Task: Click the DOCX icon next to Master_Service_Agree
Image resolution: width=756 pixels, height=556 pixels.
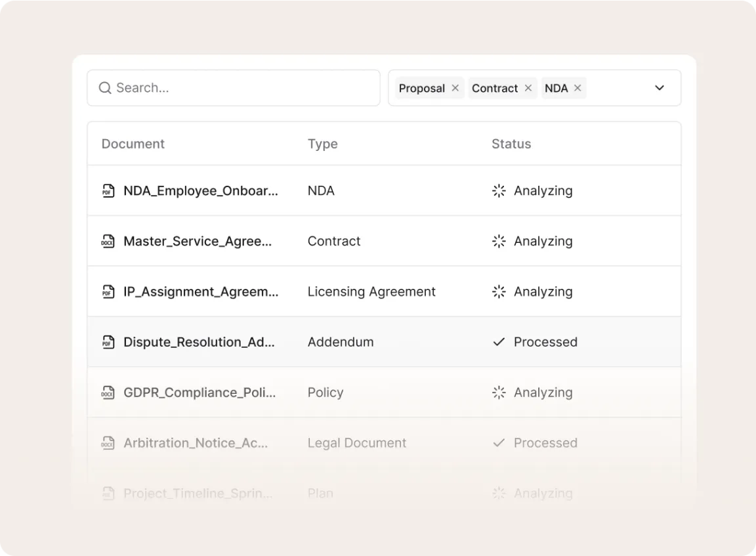Action: [x=108, y=241]
